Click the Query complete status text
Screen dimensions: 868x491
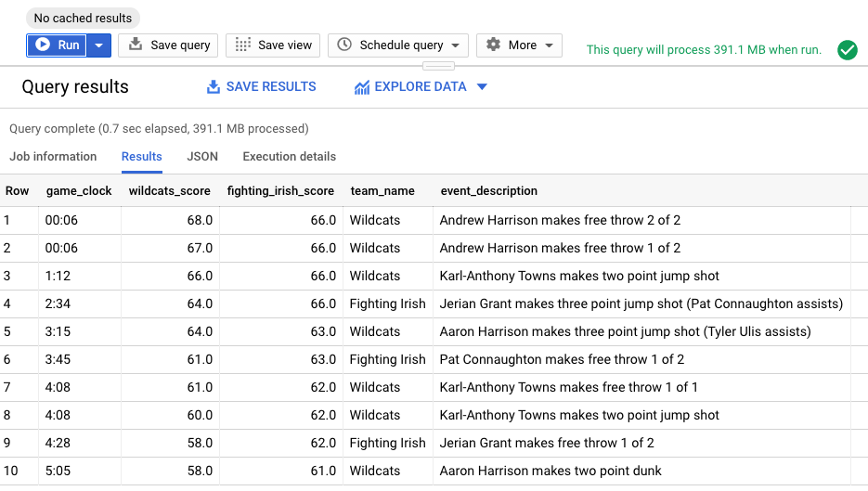(x=159, y=128)
